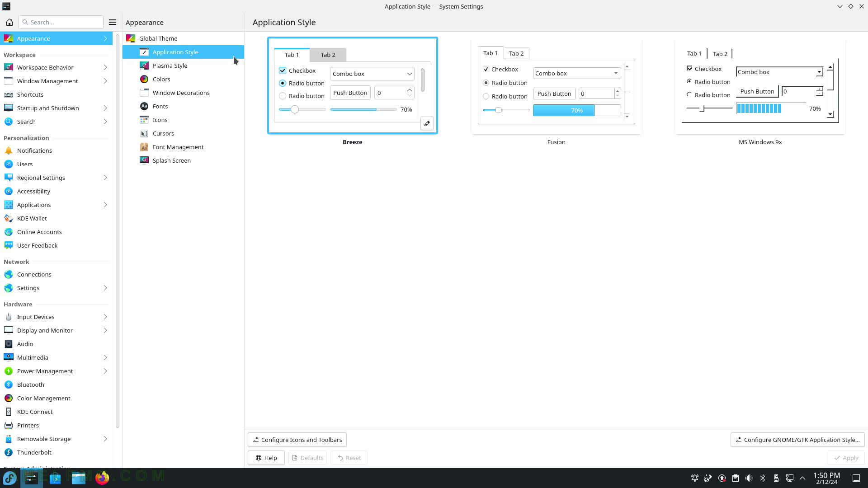Open the Fonts settings icon
The image size is (868, 488).
pos(144,106)
